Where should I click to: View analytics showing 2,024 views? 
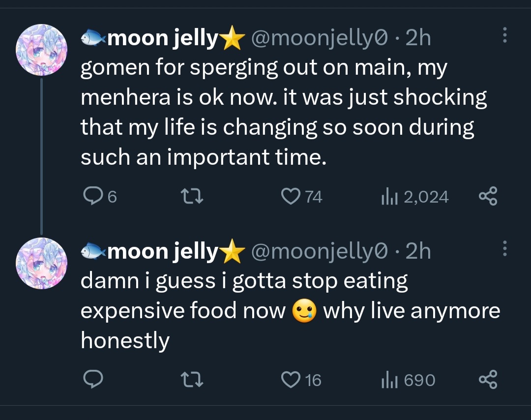(x=415, y=197)
